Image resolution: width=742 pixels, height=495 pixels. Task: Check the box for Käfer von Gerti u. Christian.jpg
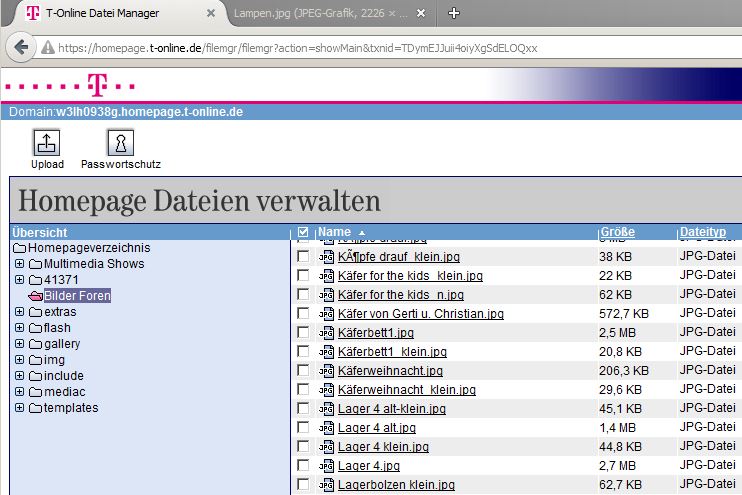coord(303,313)
